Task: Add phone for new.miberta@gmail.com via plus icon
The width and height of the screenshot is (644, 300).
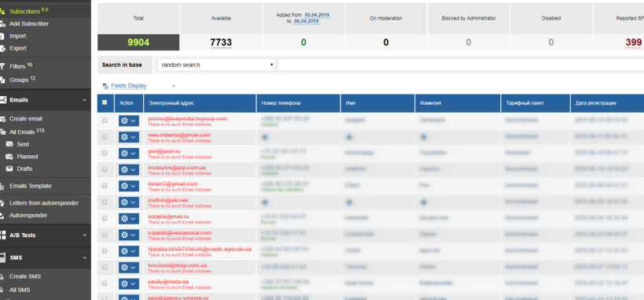Action: coord(265,137)
